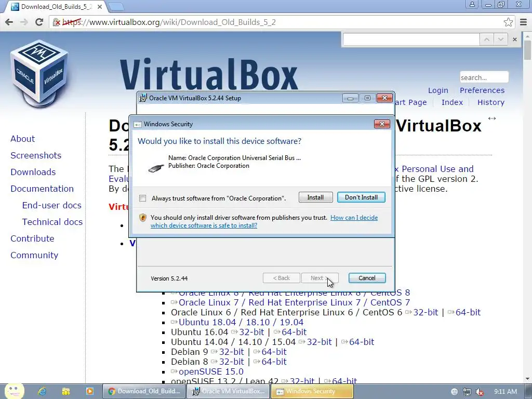
Task: Close the Download_Old_Builds tab
Action: click(x=100, y=6)
